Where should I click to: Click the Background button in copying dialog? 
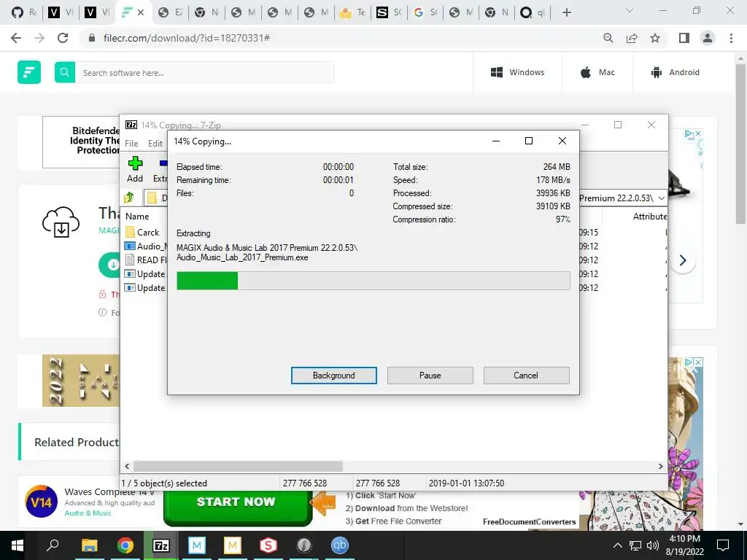[333, 376]
